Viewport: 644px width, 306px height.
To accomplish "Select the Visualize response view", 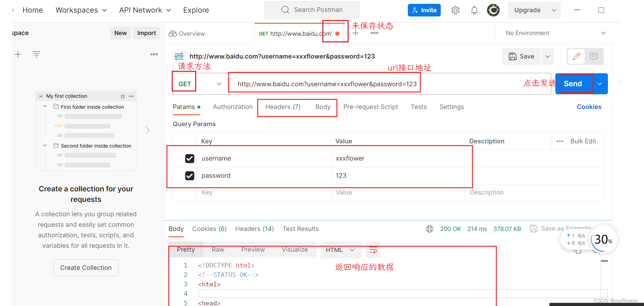I will [295, 250].
